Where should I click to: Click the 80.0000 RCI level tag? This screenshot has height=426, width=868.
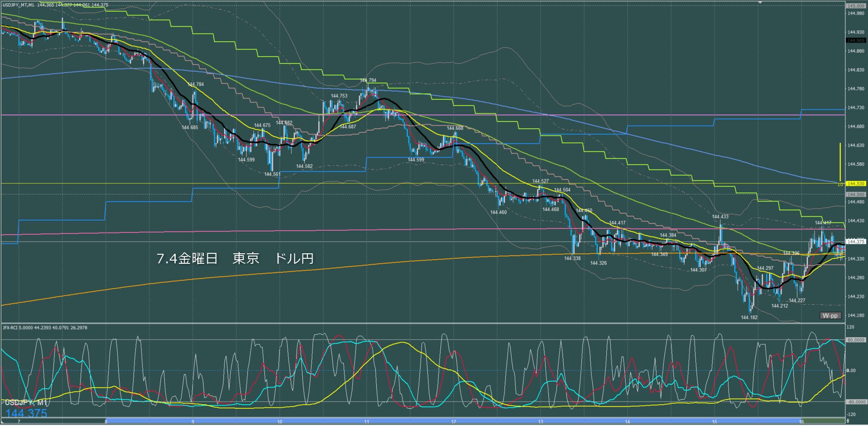click(855, 340)
